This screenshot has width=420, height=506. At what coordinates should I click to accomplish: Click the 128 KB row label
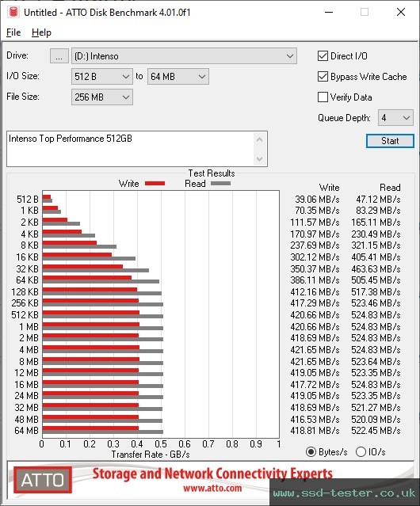coord(25,291)
